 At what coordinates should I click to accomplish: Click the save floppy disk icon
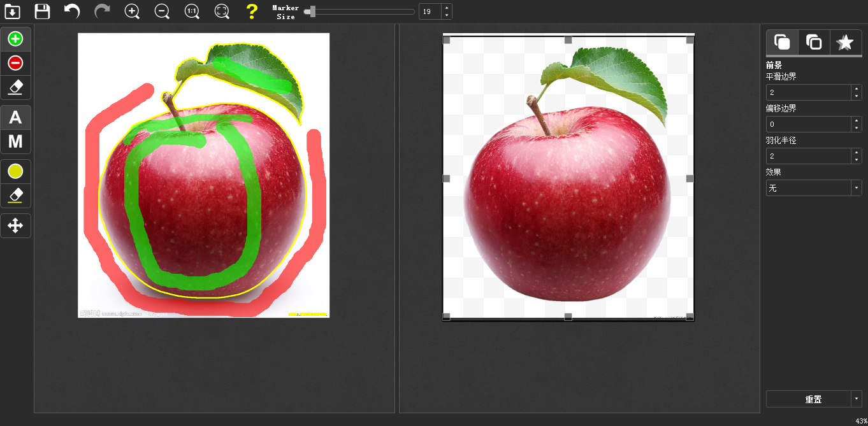(42, 11)
